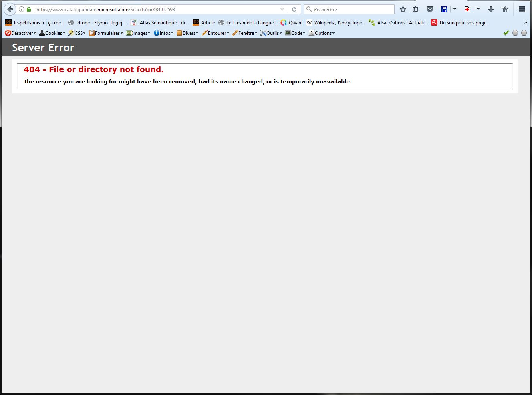Viewport: 532px width, 395px height.
Task: Go to the home page via house icon
Action: [x=505, y=9]
